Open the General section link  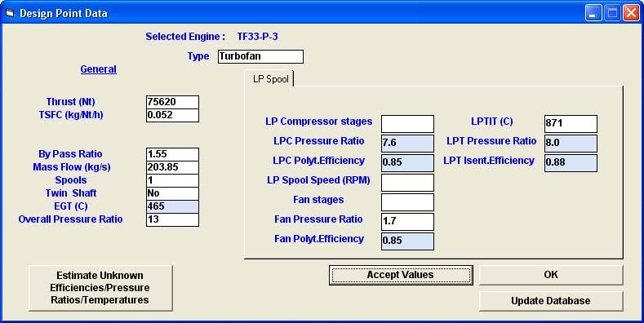(98, 69)
